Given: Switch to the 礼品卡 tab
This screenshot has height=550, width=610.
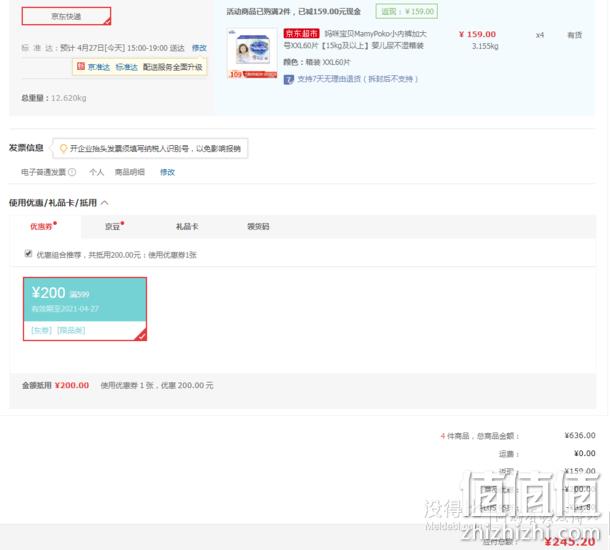Looking at the screenshot, I should [x=187, y=226].
